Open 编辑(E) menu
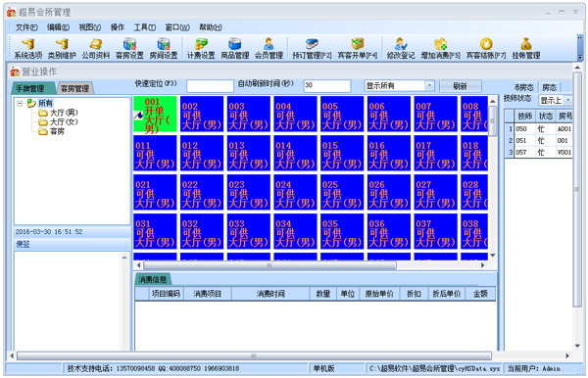 point(58,27)
